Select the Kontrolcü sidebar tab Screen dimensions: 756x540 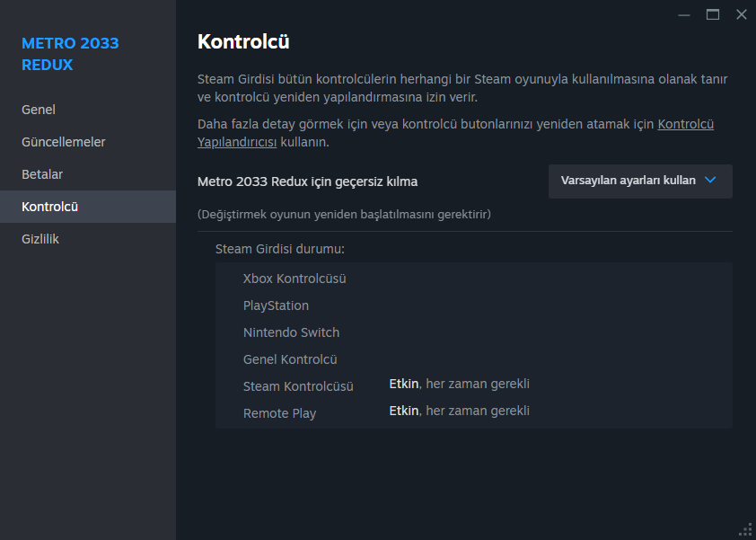[x=50, y=207]
